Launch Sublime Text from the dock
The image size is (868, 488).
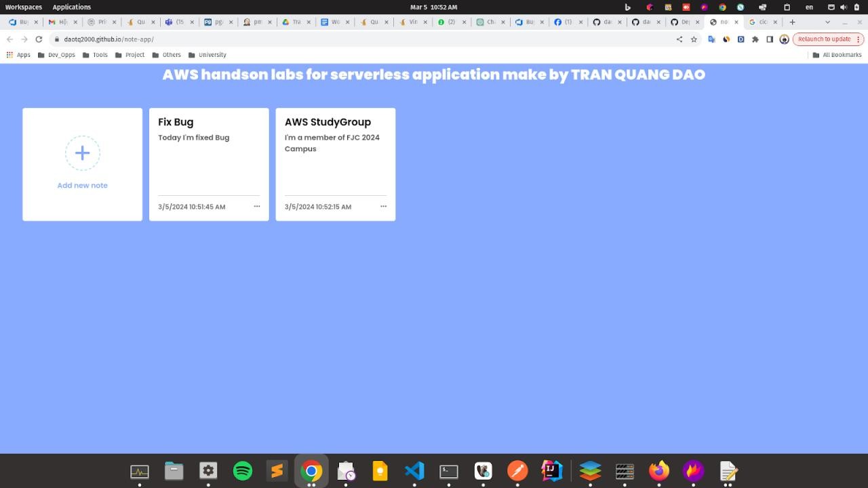click(x=277, y=470)
